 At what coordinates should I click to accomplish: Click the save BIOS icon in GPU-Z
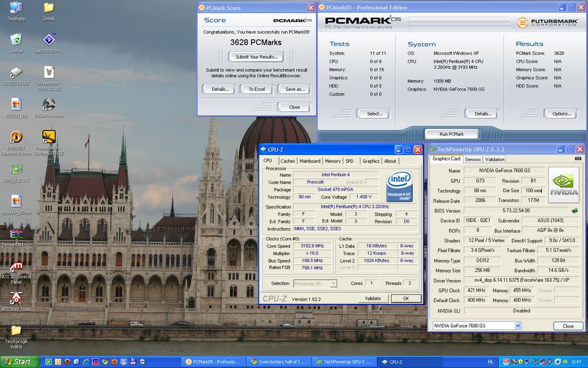[x=574, y=210]
